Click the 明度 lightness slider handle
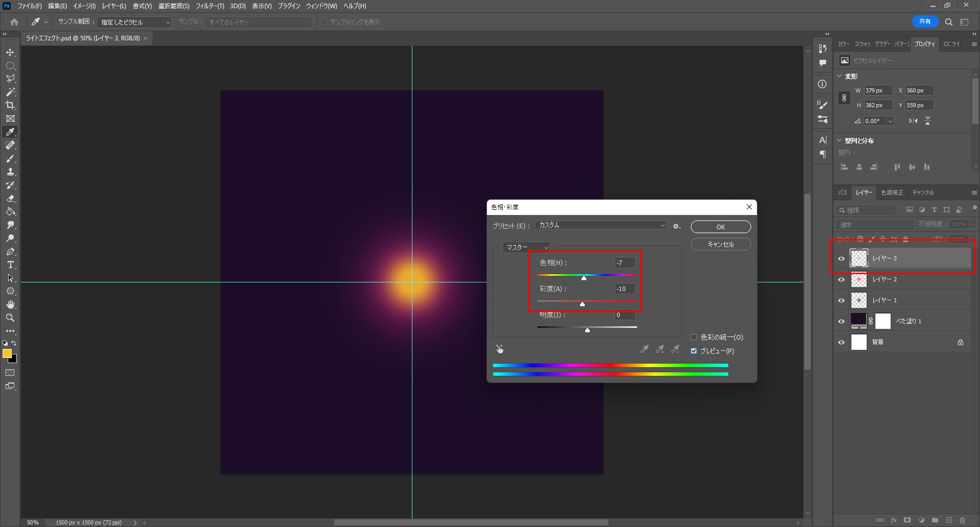Viewport: 980px width, 527px height. (x=587, y=330)
